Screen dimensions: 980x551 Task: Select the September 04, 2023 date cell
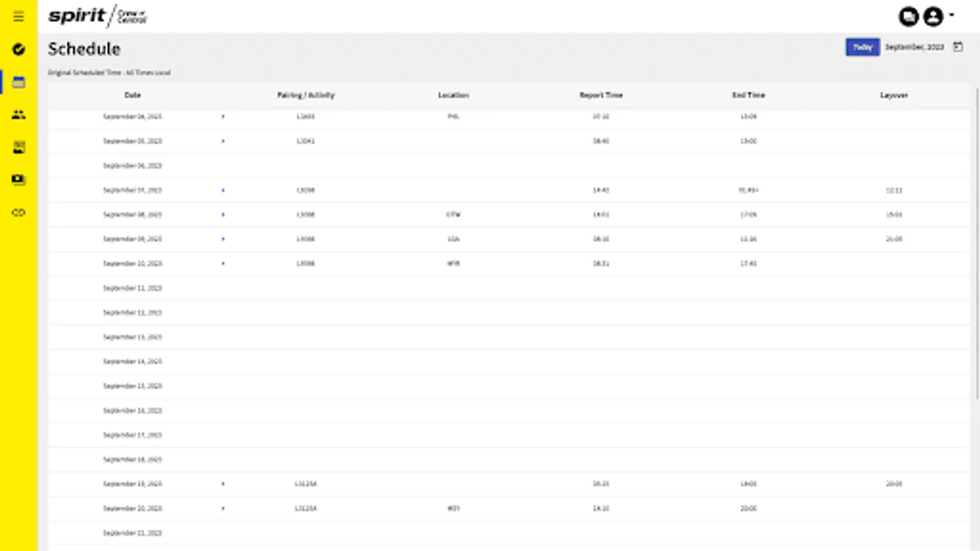pos(132,116)
